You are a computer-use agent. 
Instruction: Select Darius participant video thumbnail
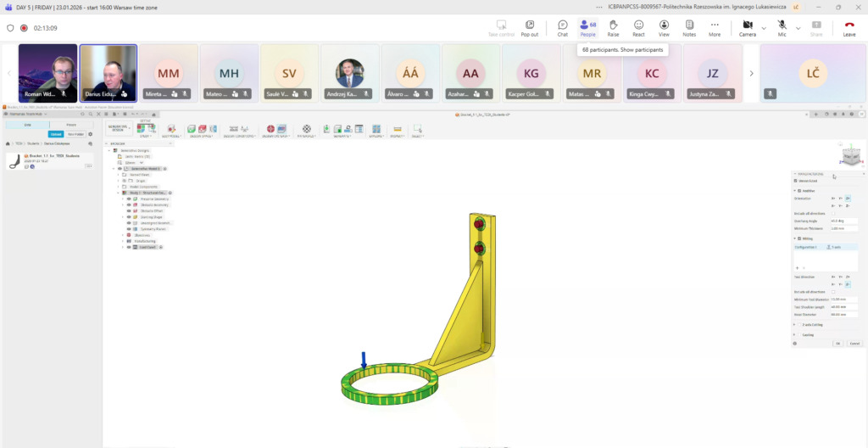[x=108, y=74]
